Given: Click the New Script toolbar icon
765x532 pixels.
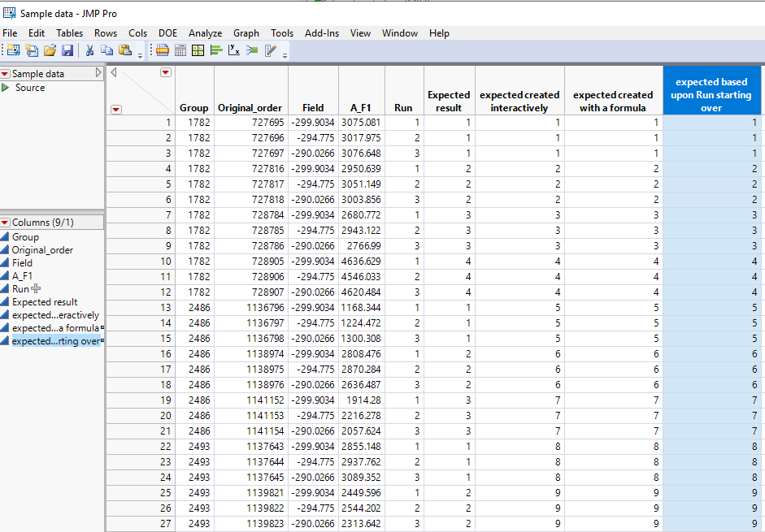Looking at the screenshot, I should click(32, 50).
